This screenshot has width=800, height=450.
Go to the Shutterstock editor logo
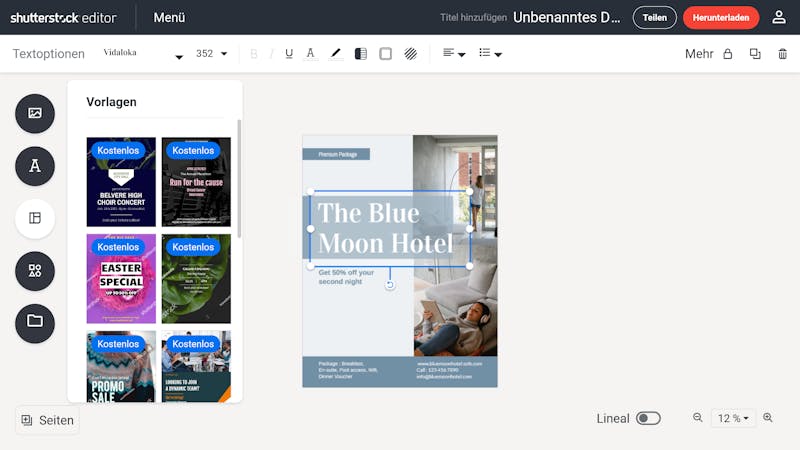[x=63, y=18]
